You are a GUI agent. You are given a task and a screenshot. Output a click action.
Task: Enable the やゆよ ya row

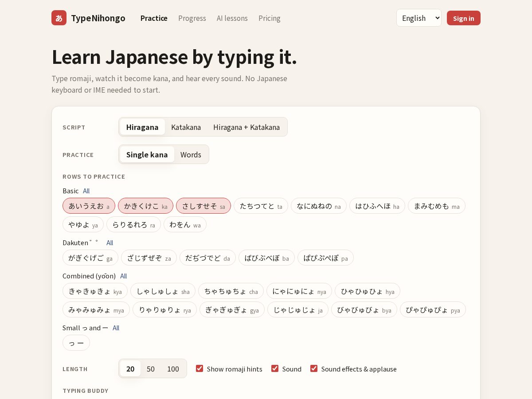pos(83,224)
